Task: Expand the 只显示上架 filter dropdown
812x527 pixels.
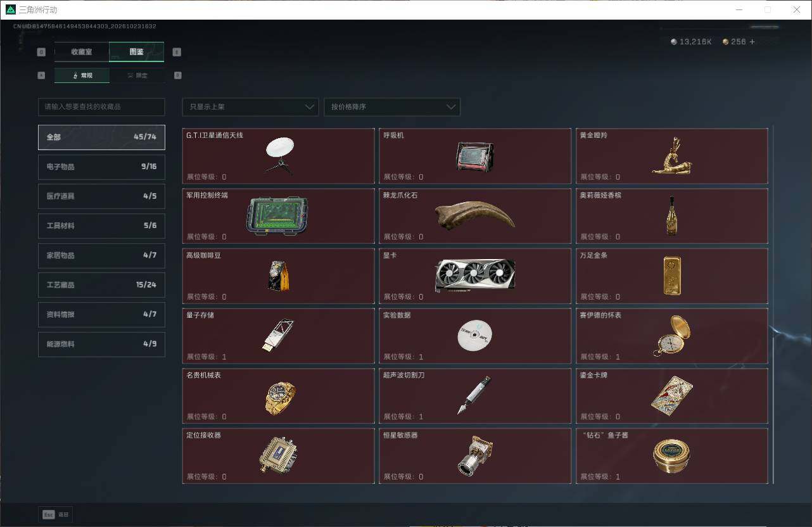Action: tap(250, 106)
